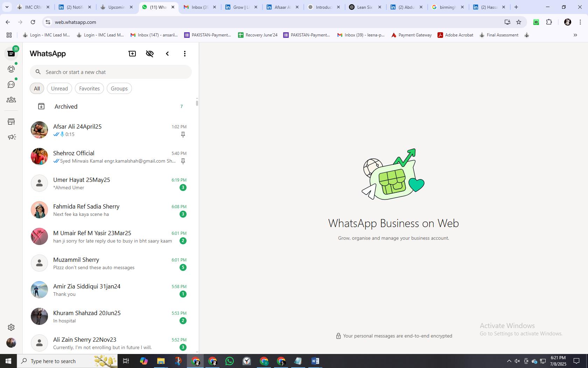This screenshot has height=368, width=588.
Task: Select the All chat filter
Action: (x=37, y=89)
